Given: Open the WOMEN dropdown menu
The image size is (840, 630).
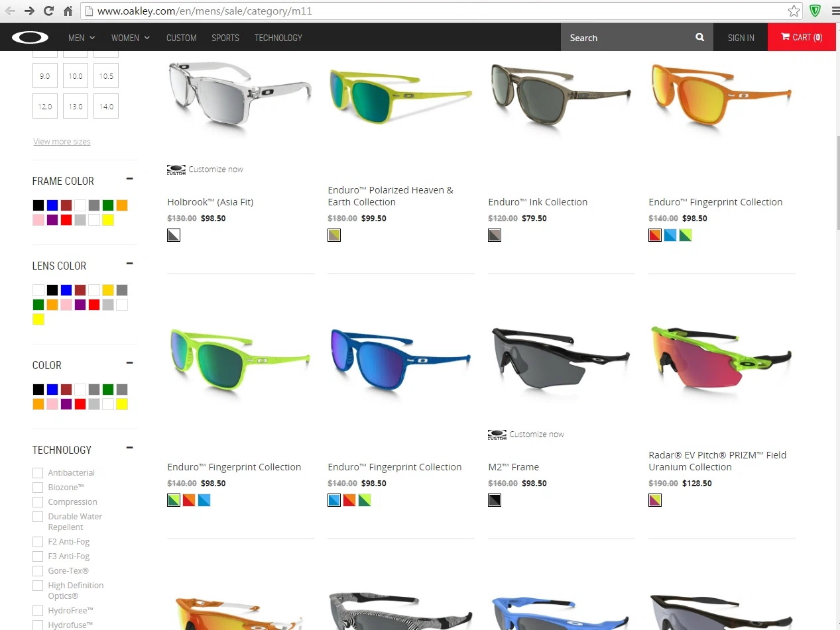Looking at the screenshot, I should coord(131,38).
